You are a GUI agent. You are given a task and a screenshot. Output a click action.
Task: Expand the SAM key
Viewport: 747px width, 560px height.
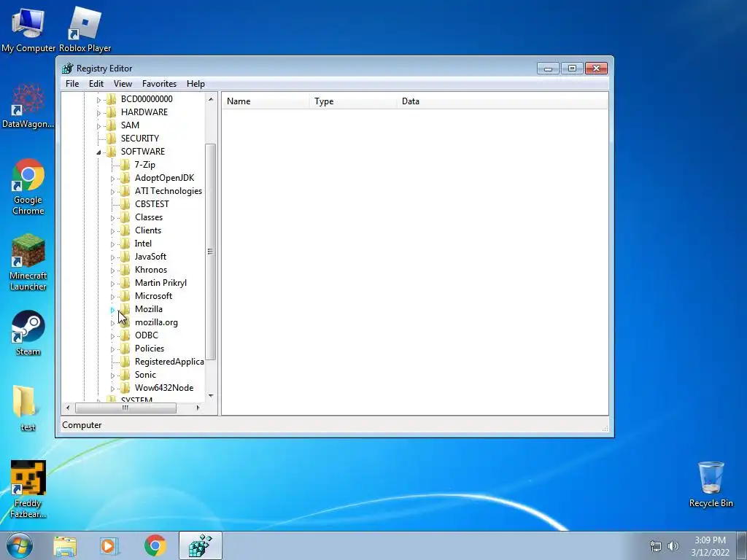(x=98, y=126)
